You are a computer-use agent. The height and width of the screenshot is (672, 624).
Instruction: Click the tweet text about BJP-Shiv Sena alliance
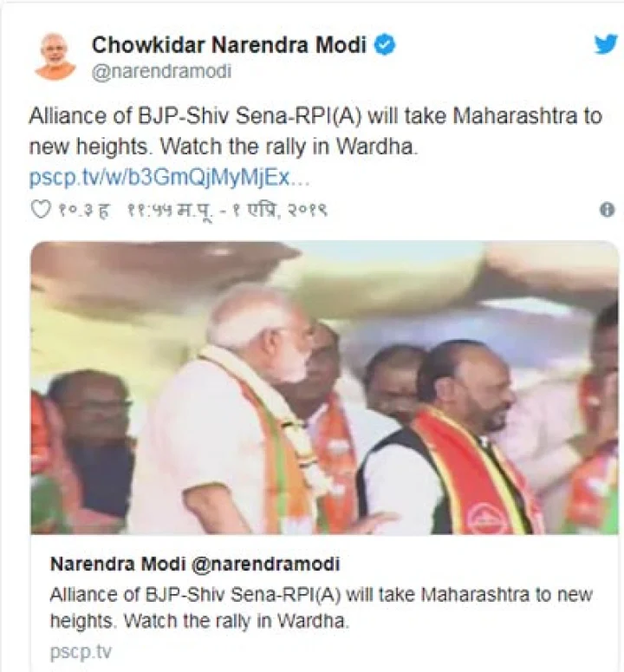315,131
